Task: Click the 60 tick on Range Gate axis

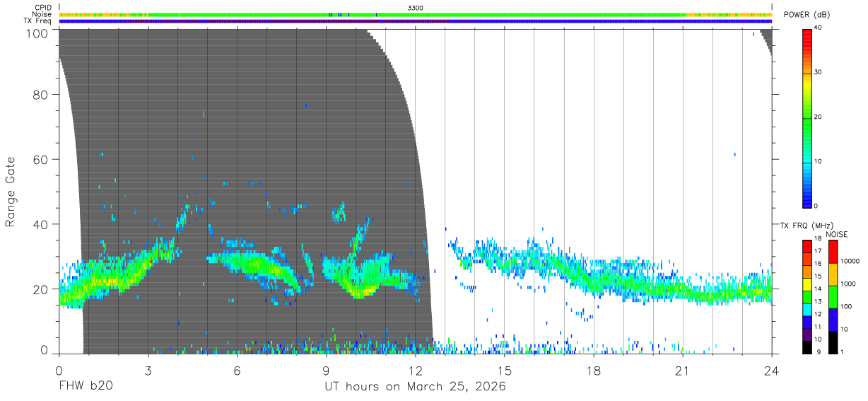Action: click(41, 159)
